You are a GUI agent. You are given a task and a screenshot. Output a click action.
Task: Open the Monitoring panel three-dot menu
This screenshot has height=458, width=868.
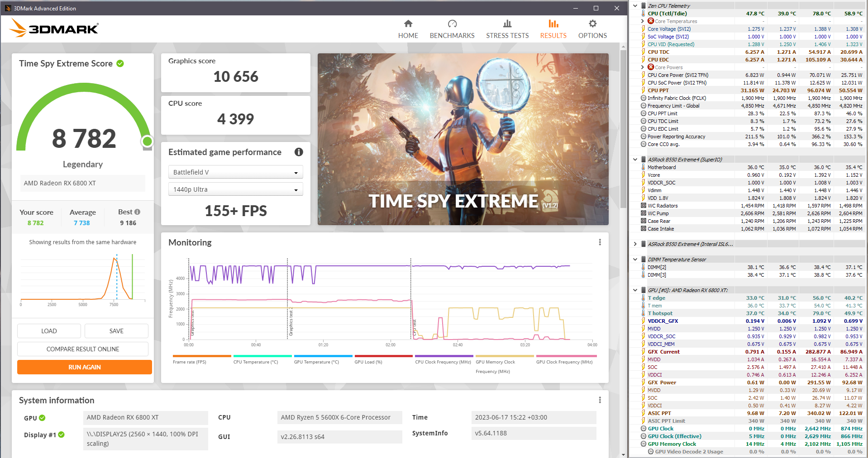[x=600, y=242]
